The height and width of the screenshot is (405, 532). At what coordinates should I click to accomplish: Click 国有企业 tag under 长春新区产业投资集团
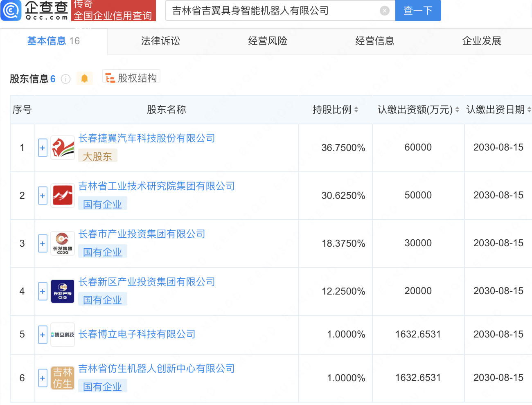point(103,300)
